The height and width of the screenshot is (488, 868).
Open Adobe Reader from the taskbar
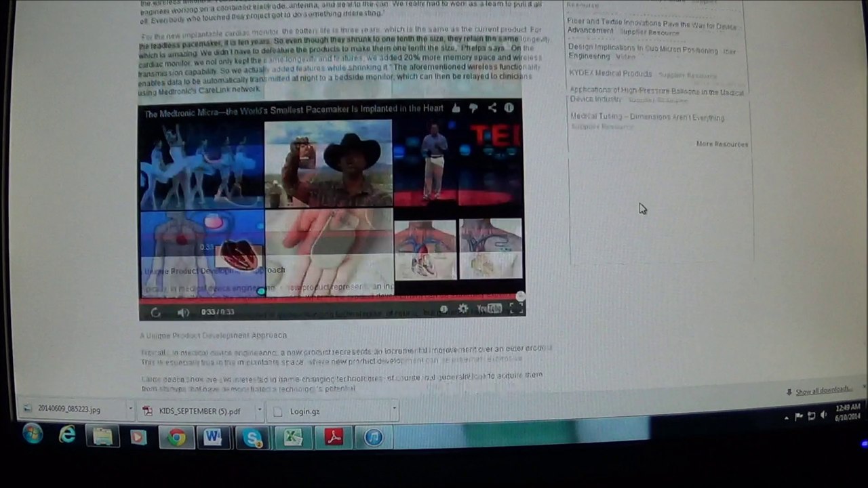[x=333, y=438]
